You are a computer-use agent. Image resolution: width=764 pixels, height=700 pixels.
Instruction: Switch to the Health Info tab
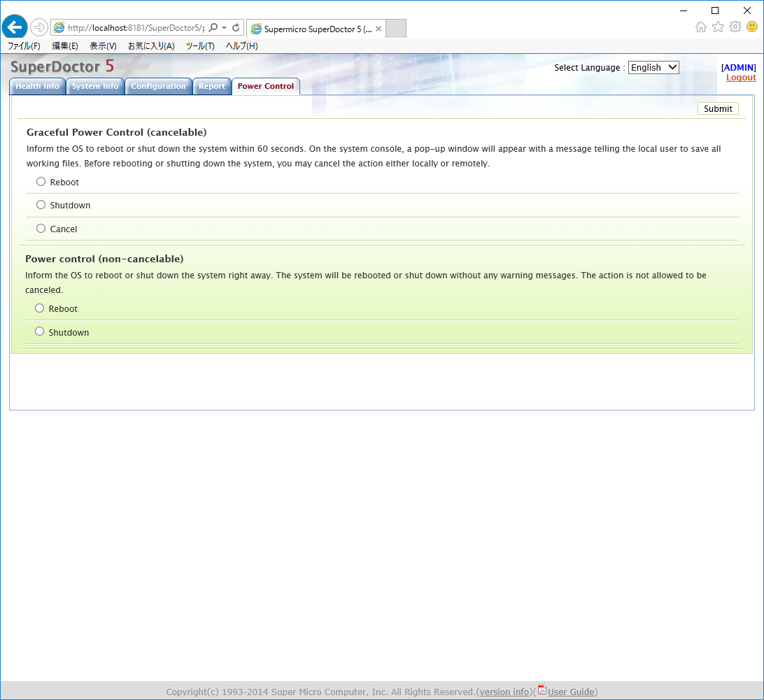coord(38,86)
